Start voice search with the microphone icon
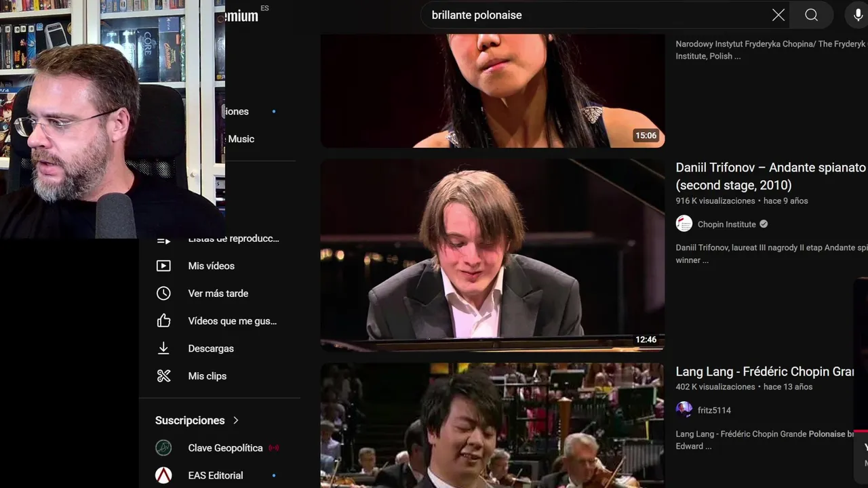868x488 pixels. click(x=858, y=15)
